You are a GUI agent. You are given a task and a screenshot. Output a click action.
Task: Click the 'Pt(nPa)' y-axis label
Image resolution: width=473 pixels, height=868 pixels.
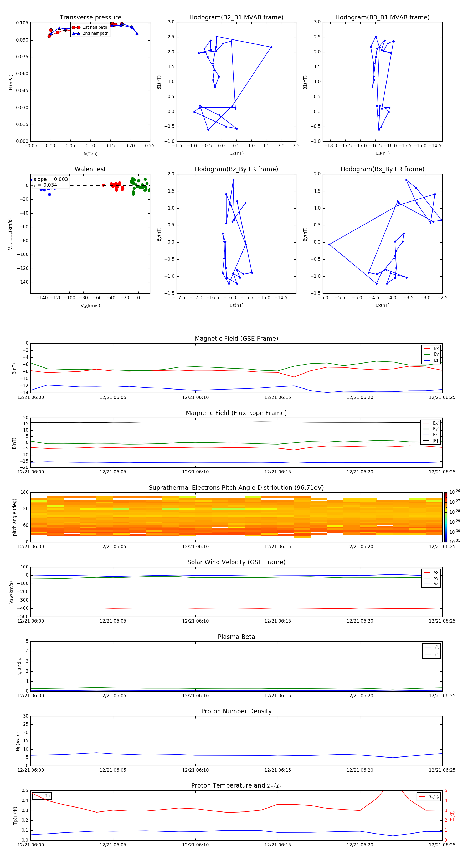pos(11,82)
